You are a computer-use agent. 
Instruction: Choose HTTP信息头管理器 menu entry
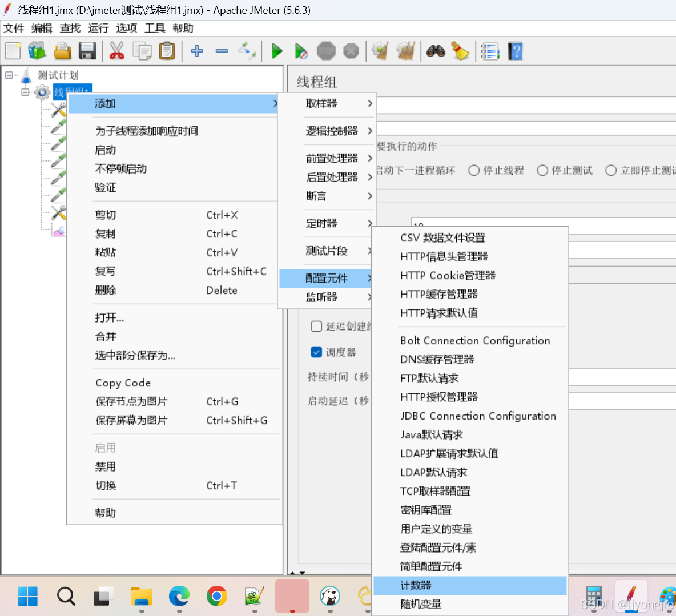(470, 256)
